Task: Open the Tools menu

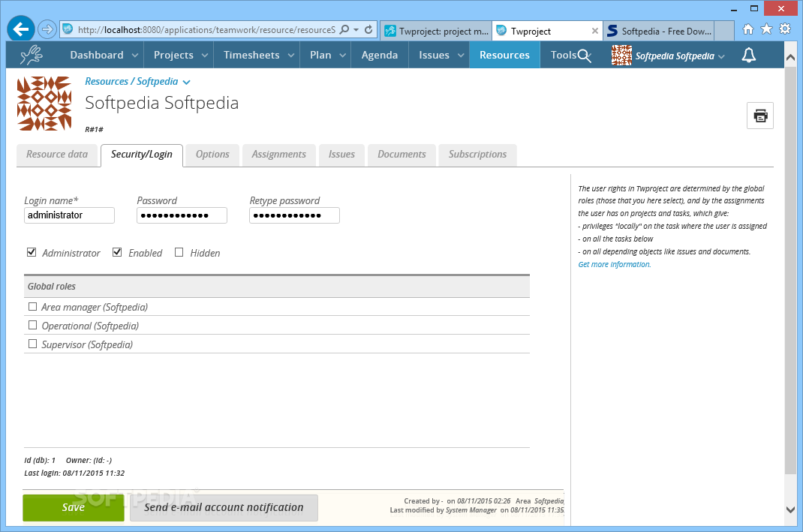Action: [x=564, y=55]
